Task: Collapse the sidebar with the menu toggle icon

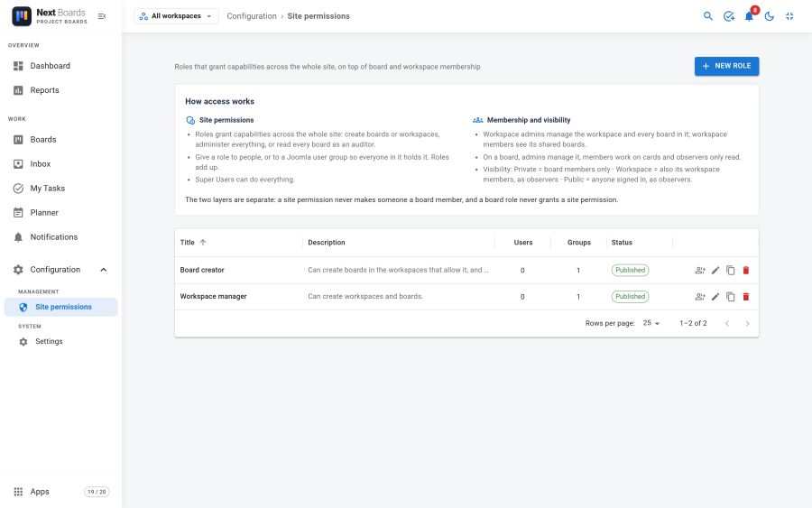Action: (102, 16)
